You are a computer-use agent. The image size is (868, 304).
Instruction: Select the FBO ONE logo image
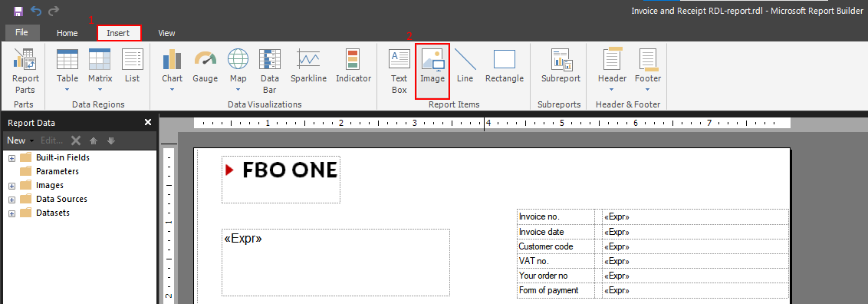tap(281, 180)
